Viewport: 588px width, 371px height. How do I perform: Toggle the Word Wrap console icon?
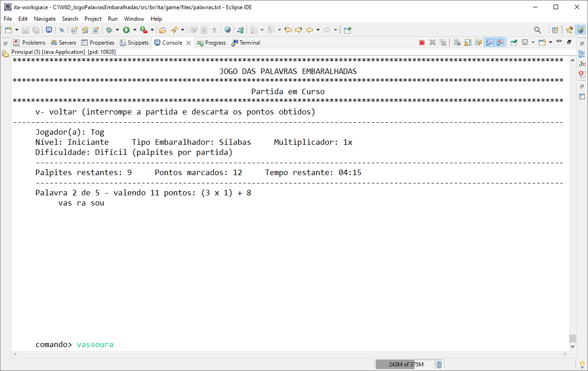click(x=478, y=42)
